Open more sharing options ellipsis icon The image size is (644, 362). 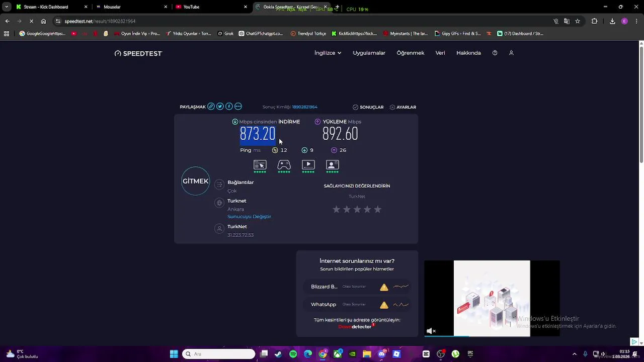pos(238,107)
